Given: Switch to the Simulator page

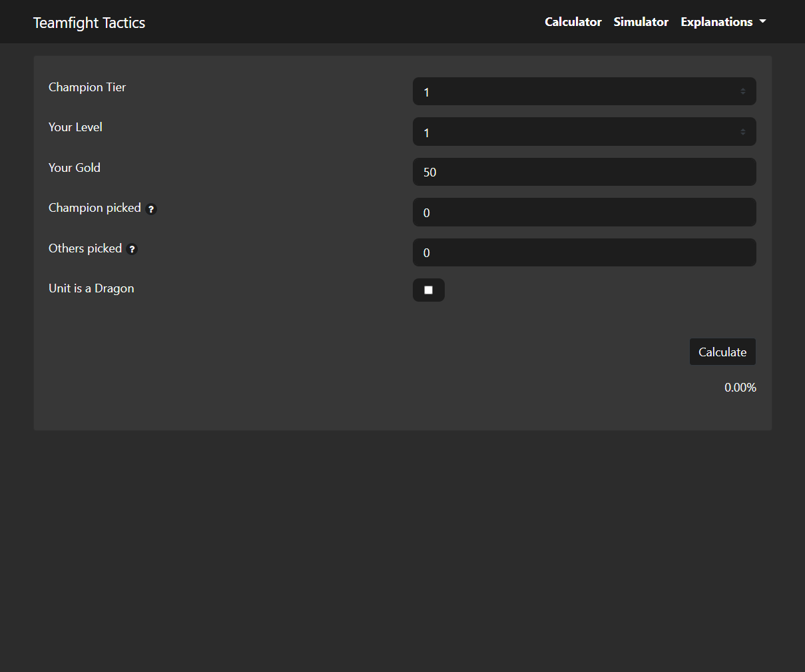Looking at the screenshot, I should pos(641,21).
